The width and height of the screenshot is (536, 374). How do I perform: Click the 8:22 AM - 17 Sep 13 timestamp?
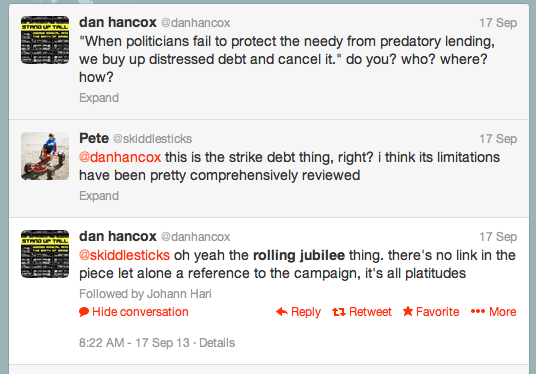[134, 343]
